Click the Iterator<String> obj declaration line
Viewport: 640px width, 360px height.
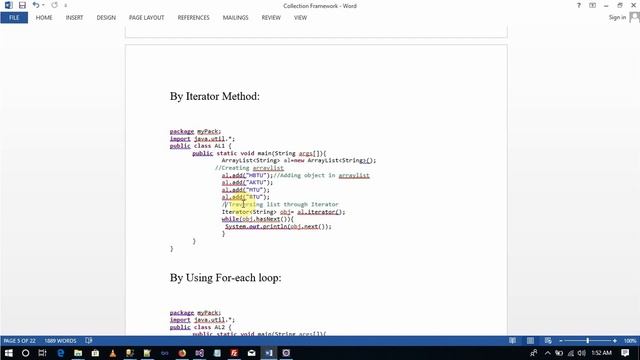tap(283, 212)
